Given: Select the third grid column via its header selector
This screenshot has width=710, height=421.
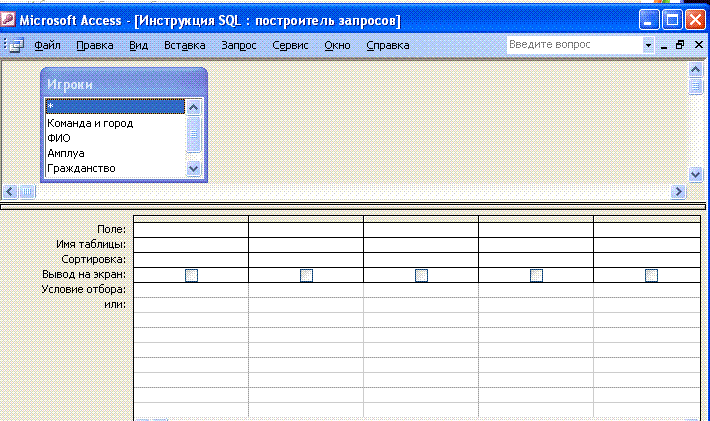Looking at the screenshot, I should tap(421, 219).
